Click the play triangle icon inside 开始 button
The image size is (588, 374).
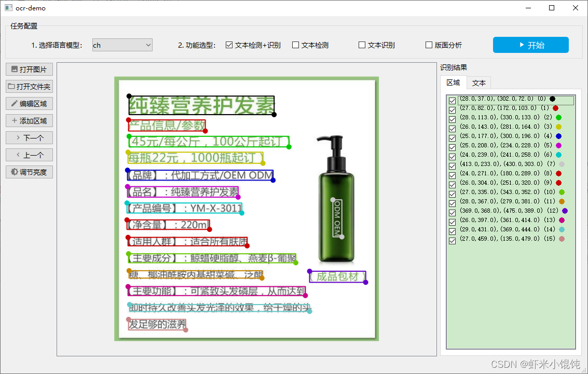(x=521, y=45)
